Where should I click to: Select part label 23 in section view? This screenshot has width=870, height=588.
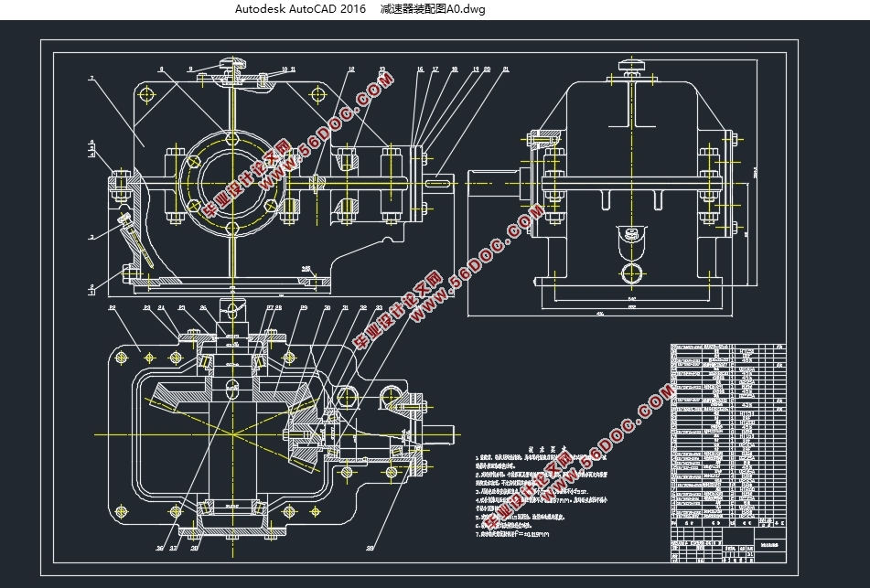pos(147,307)
